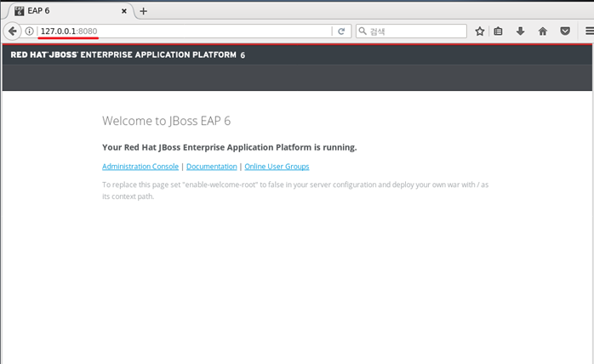Open the Pocket icon in toolbar
Viewport: 594px width, 364px height.
pyautogui.click(x=565, y=31)
